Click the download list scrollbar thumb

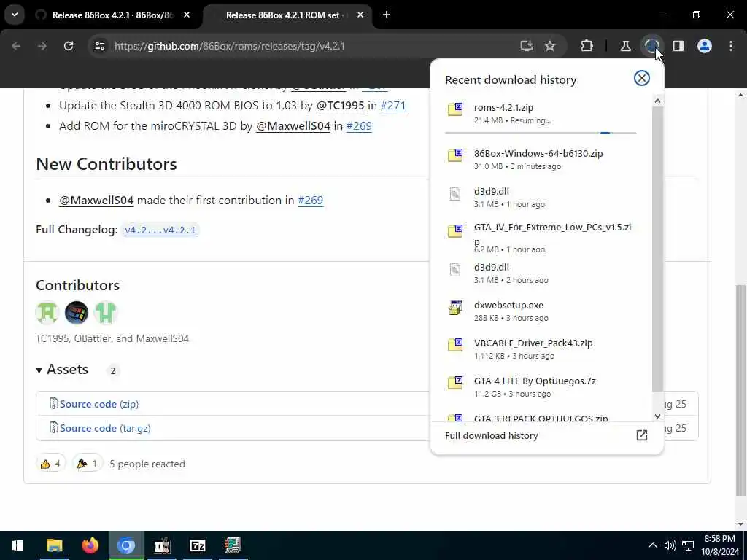[x=657, y=249]
